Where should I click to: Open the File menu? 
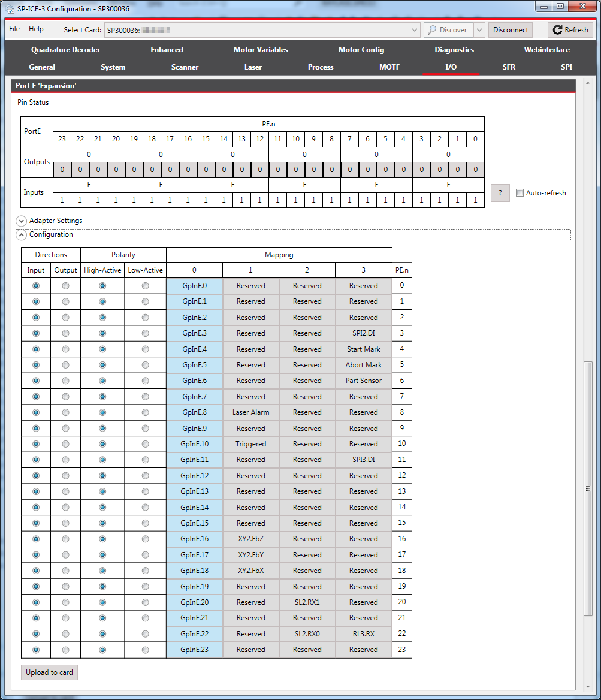click(14, 29)
